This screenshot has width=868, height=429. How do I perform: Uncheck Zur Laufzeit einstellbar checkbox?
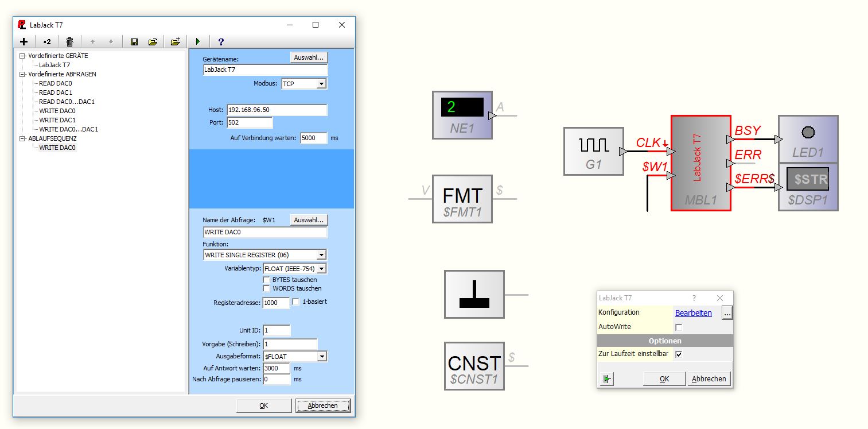coord(679,354)
